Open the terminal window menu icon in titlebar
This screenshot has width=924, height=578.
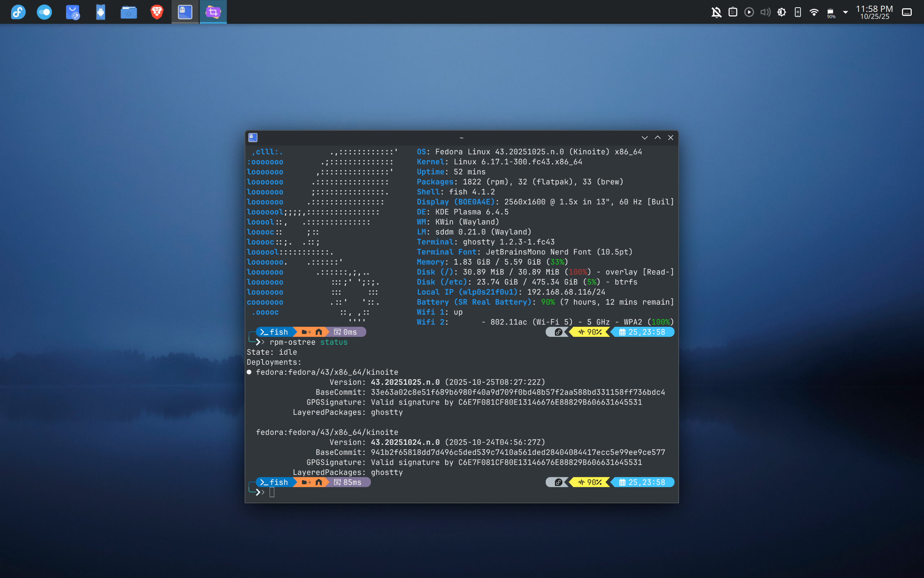pyautogui.click(x=253, y=137)
